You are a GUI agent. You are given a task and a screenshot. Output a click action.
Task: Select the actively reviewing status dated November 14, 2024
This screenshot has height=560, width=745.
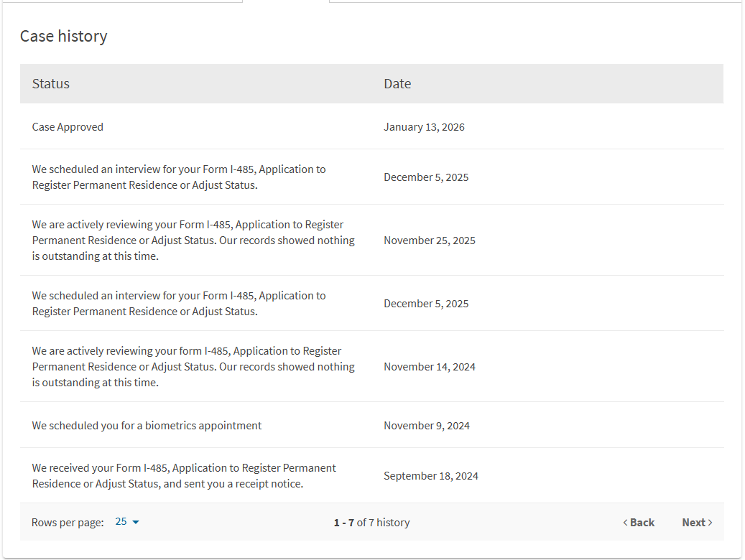193,367
